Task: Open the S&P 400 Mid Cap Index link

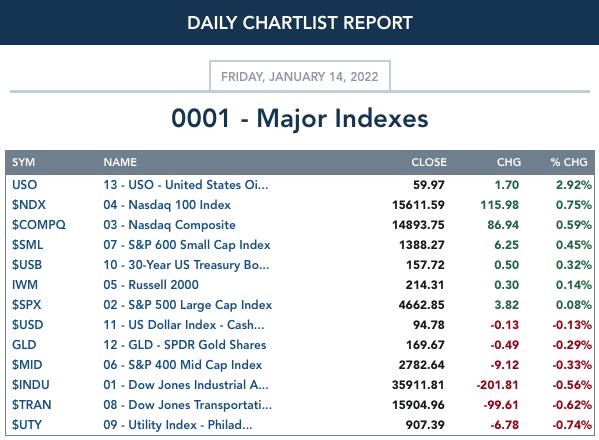Action: pyautogui.click(x=183, y=365)
